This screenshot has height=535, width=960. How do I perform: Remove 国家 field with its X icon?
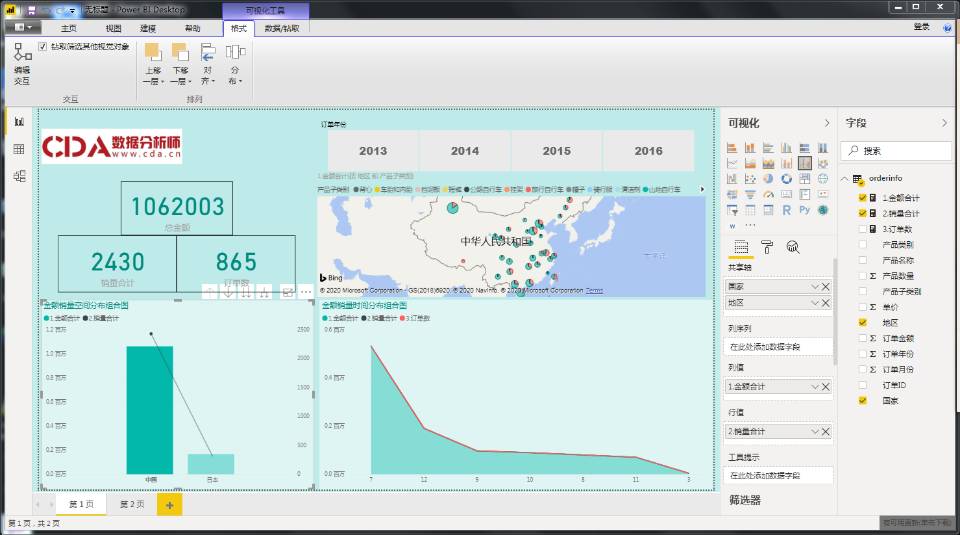(x=825, y=287)
